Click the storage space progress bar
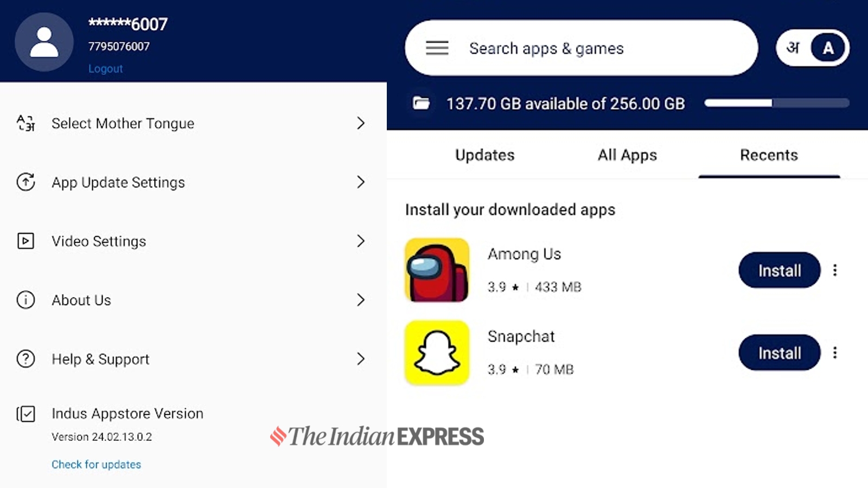 pos(777,102)
